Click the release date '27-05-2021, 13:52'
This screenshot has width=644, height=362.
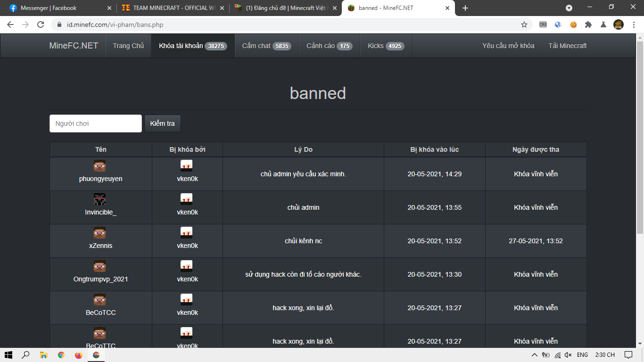pyautogui.click(x=536, y=241)
